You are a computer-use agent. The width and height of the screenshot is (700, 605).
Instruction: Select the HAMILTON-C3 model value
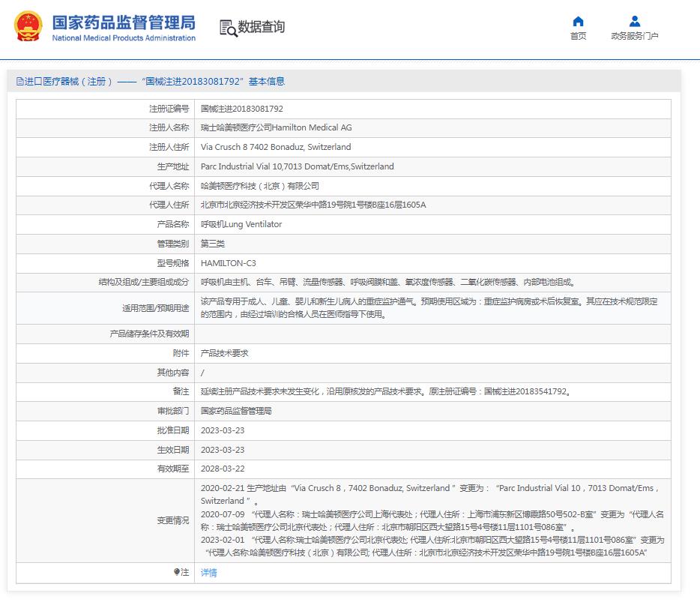[228, 263]
